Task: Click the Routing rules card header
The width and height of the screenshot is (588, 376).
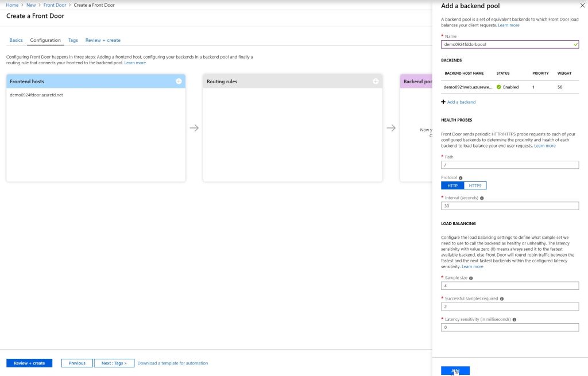Action: click(292, 82)
